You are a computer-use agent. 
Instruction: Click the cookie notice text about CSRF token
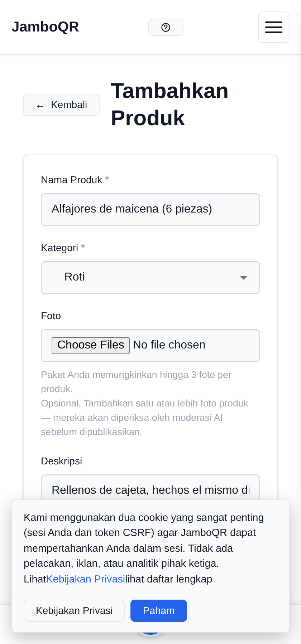pos(144,548)
